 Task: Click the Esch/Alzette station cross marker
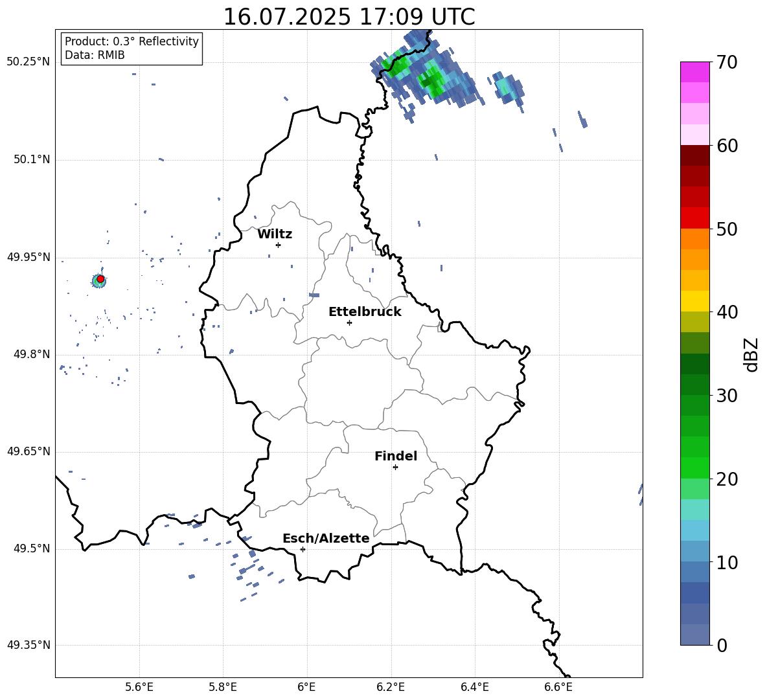303,549
